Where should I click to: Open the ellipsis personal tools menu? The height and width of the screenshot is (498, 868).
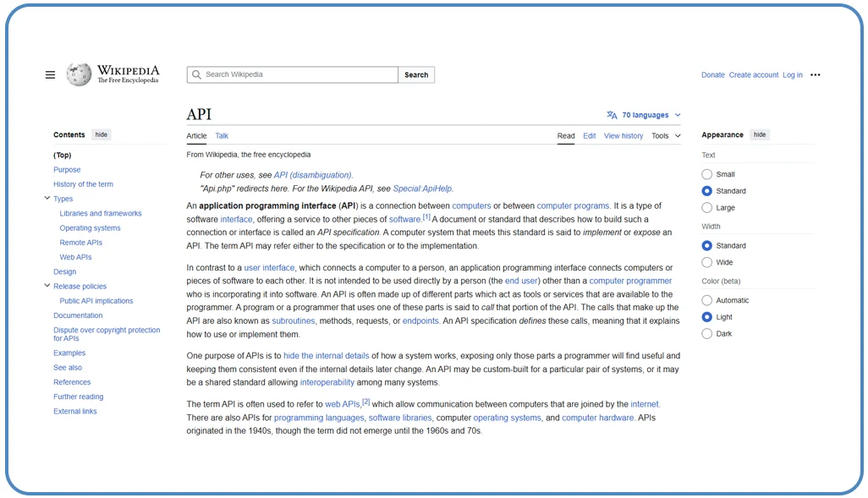[x=815, y=74]
